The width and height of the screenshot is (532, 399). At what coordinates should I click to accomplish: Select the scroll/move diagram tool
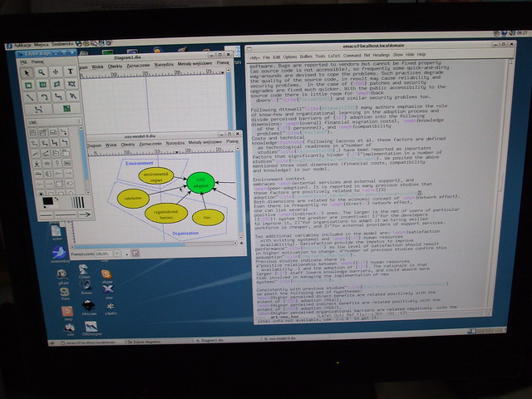56,72
